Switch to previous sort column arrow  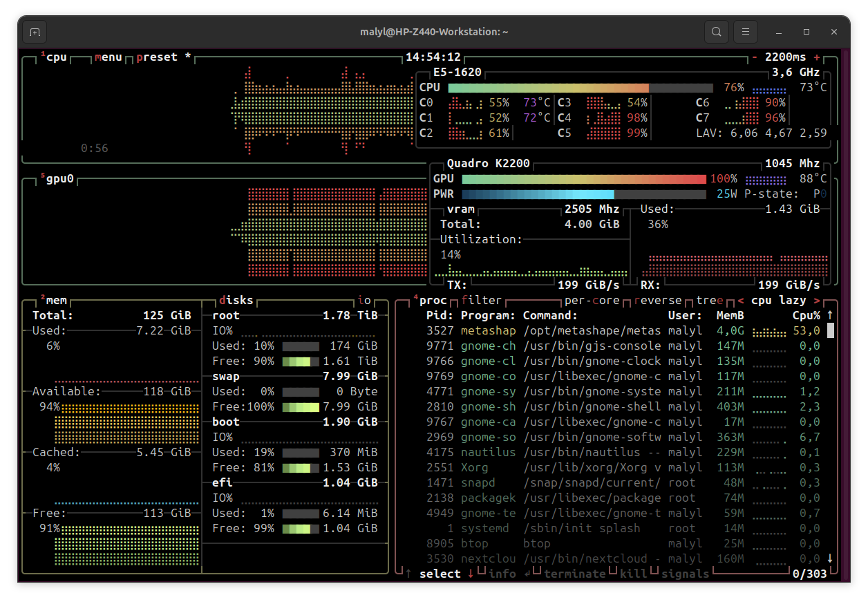tap(741, 300)
